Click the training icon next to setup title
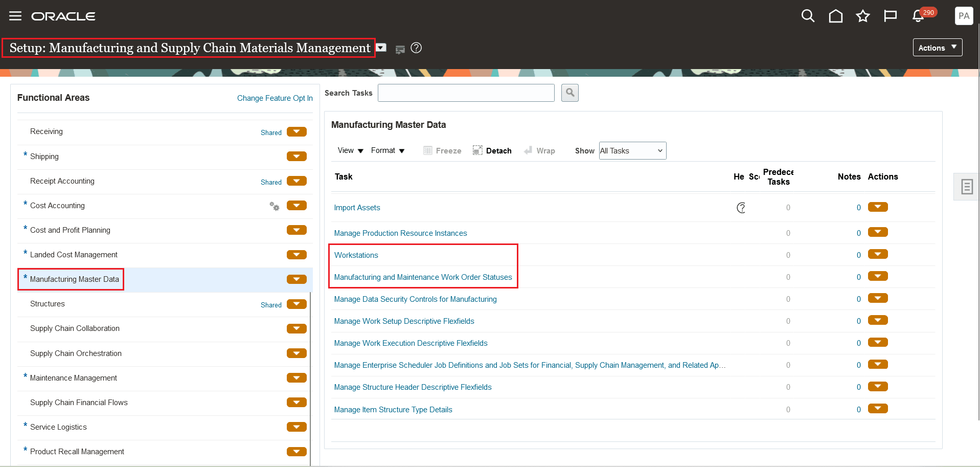 400,49
